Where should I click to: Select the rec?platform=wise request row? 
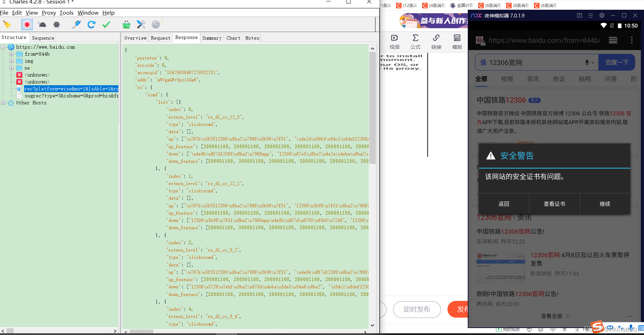click(x=71, y=89)
